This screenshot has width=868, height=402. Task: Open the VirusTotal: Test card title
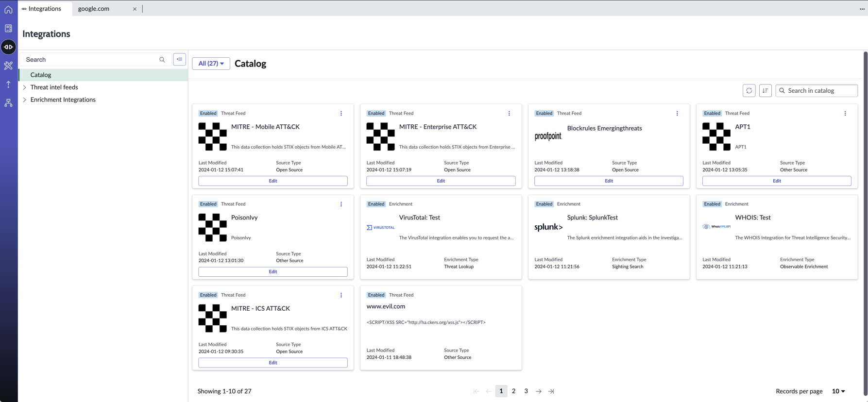click(x=420, y=218)
